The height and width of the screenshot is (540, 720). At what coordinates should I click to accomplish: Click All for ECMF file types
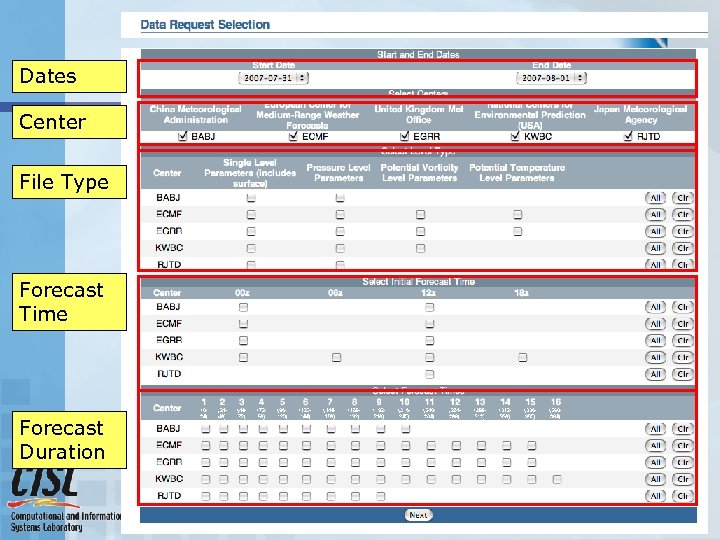[655, 214]
